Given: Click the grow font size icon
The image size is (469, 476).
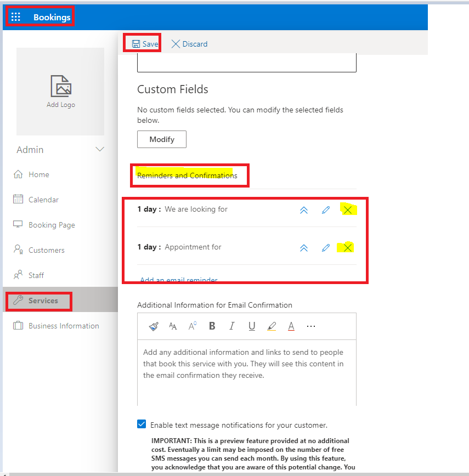Looking at the screenshot, I should pos(193,326).
